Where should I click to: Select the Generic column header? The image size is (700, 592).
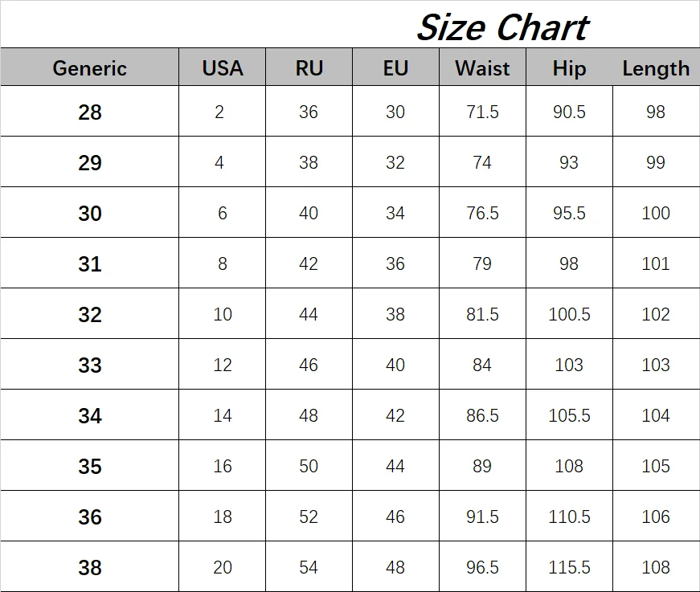click(x=89, y=68)
